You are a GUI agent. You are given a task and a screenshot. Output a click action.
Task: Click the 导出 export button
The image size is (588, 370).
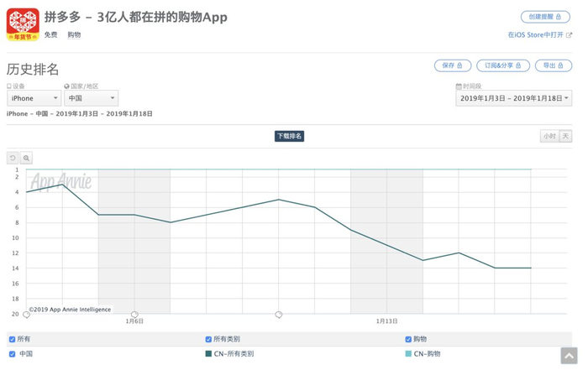point(554,65)
